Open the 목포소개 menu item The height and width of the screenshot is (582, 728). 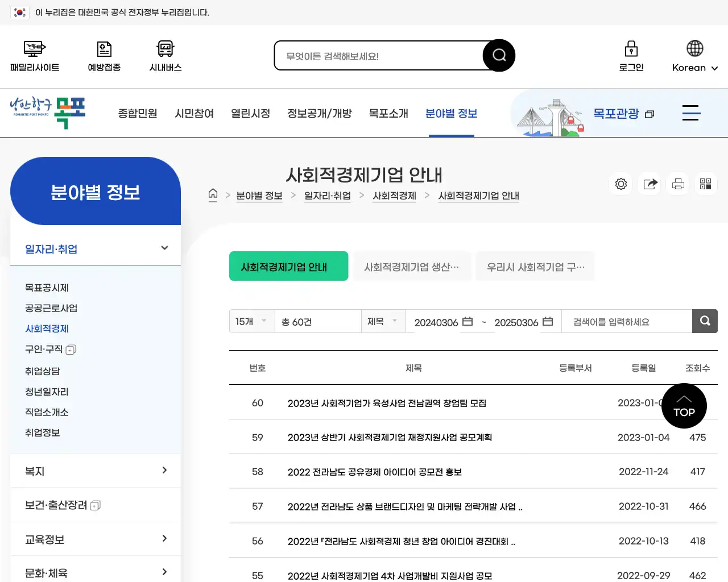click(388, 113)
